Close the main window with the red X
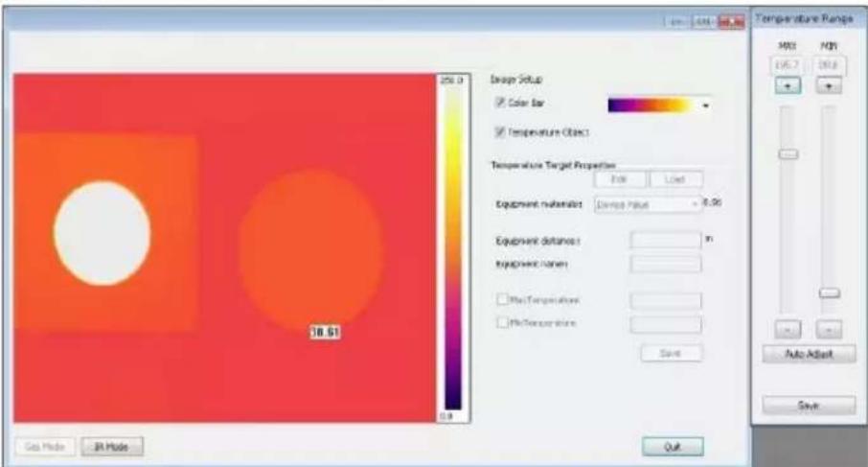The height and width of the screenshot is (467, 868). [731, 22]
